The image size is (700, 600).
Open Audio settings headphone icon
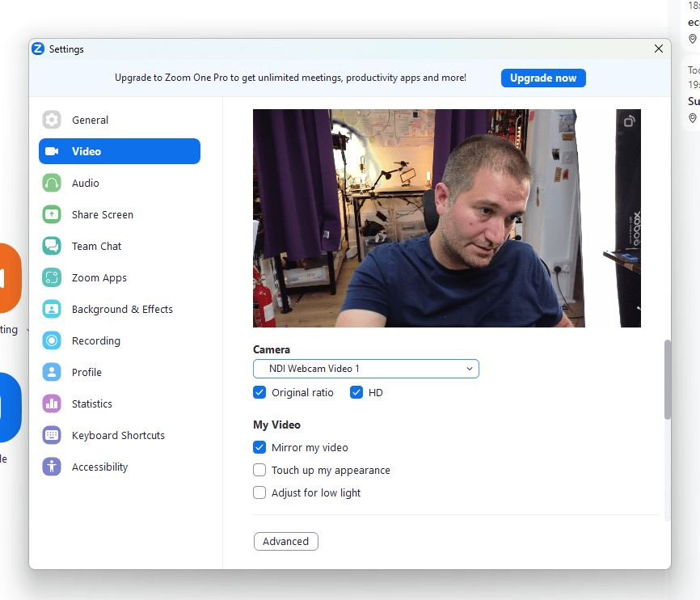coord(52,183)
